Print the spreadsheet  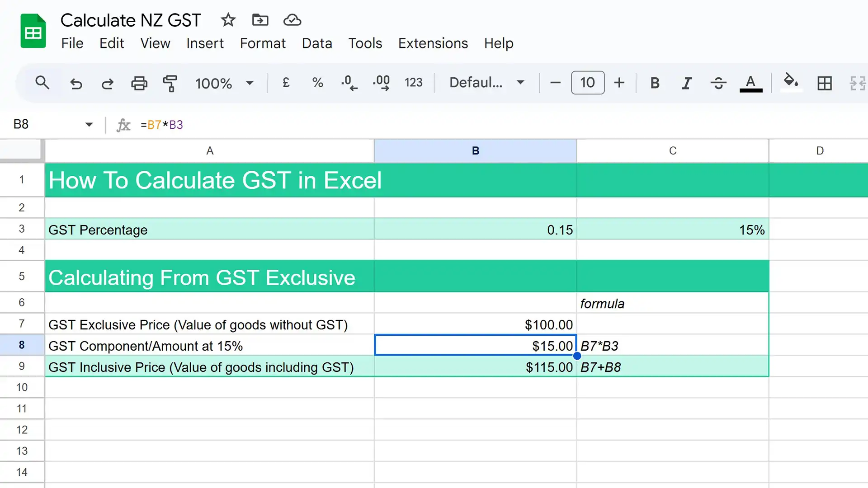(139, 83)
